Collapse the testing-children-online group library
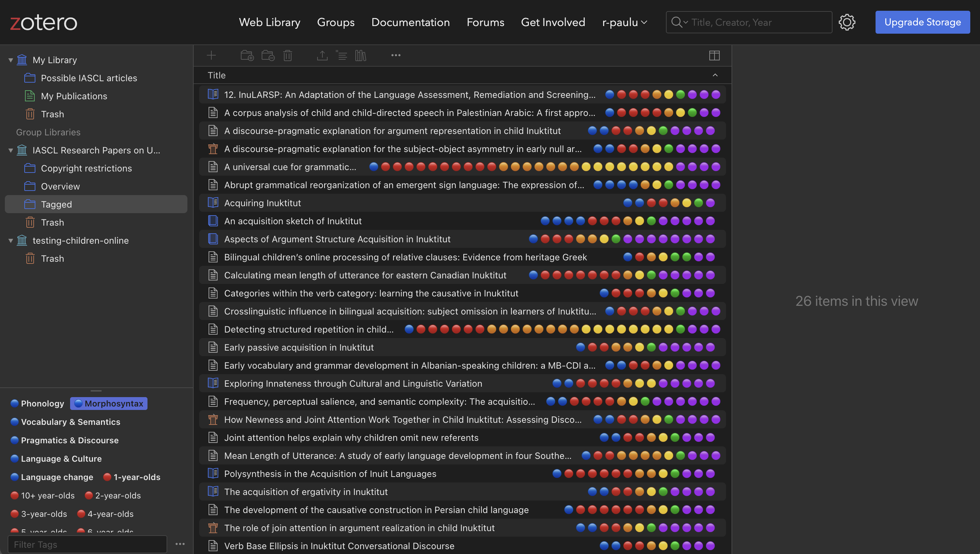The width and height of the screenshot is (980, 554). 11,241
